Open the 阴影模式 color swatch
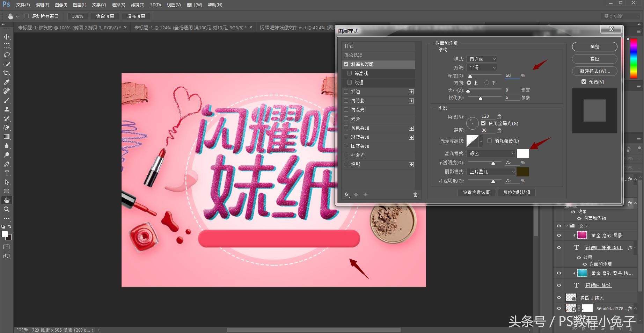Viewport: 644px width, 333px height. pos(523,172)
